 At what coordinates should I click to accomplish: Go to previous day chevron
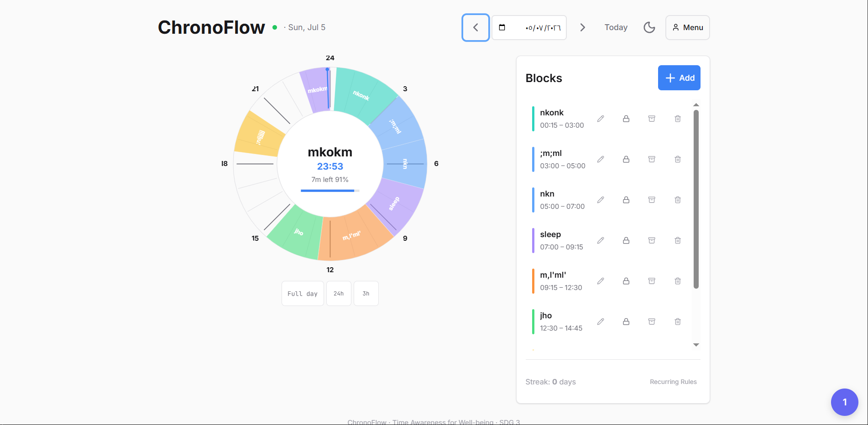tap(476, 27)
